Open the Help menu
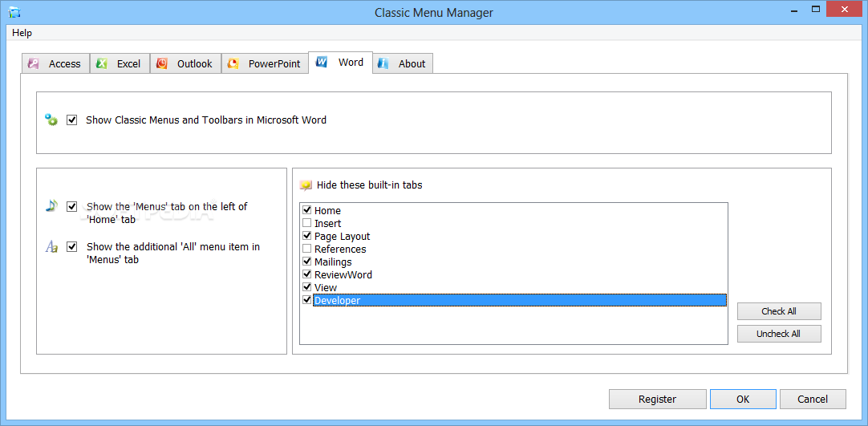Viewport: 868px width, 426px height. point(22,33)
